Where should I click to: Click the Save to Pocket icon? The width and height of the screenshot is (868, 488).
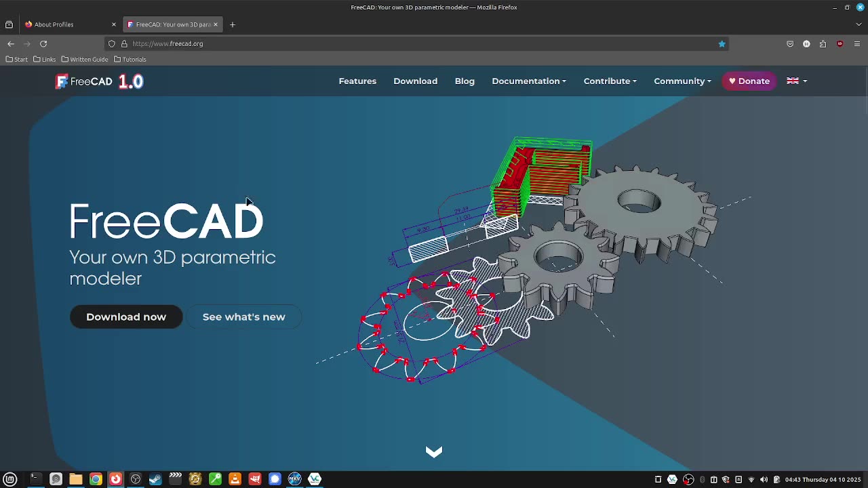click(x=790, y=43)
